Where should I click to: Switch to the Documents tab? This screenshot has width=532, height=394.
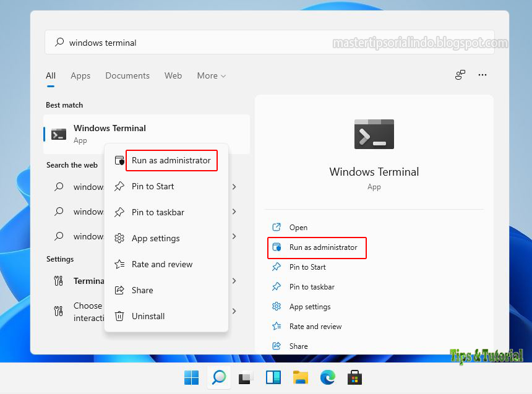127,75
